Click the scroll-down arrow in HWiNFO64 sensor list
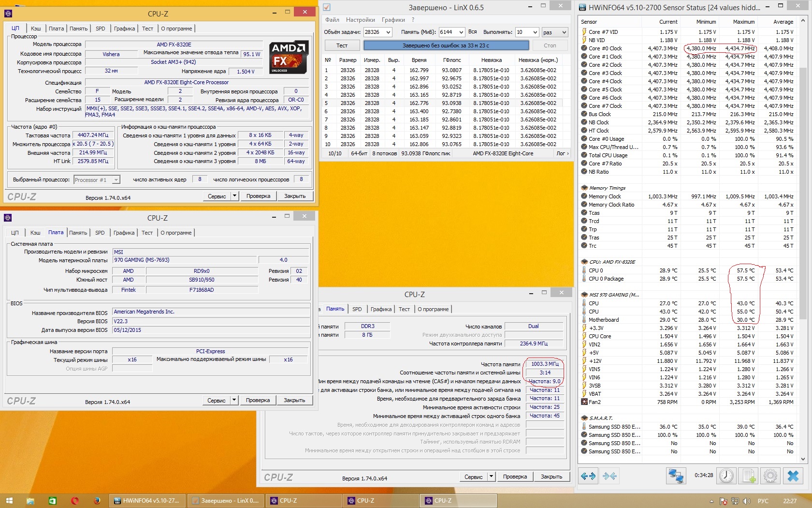Screen dimensions: 812x508 803,459
